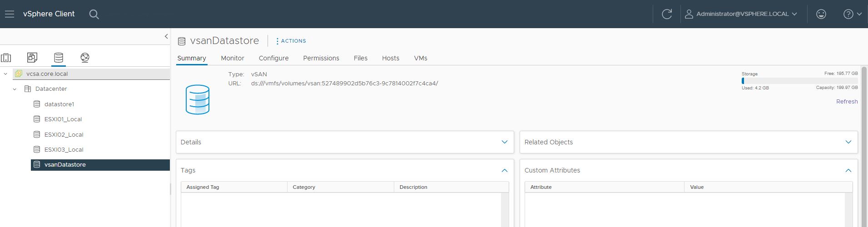Viewport: 868px width, 227px height.
Task: Select ESXI03_Local datastore
Action: [x=64, y=149]
